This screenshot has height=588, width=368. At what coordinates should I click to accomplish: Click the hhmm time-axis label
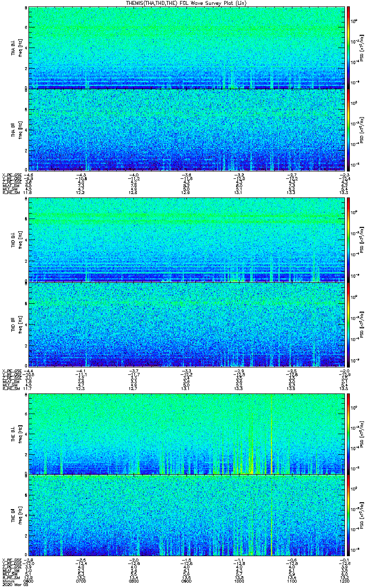pyautogui.click(x=7, y=580)
